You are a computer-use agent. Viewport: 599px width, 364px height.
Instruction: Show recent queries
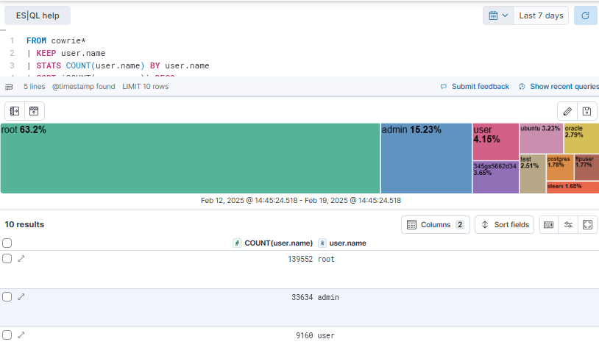tap(559, 87)
